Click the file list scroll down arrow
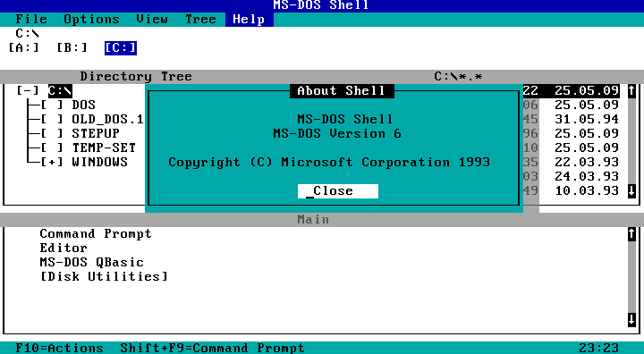Viewport: 644px width, 354px height. point(631,191)
